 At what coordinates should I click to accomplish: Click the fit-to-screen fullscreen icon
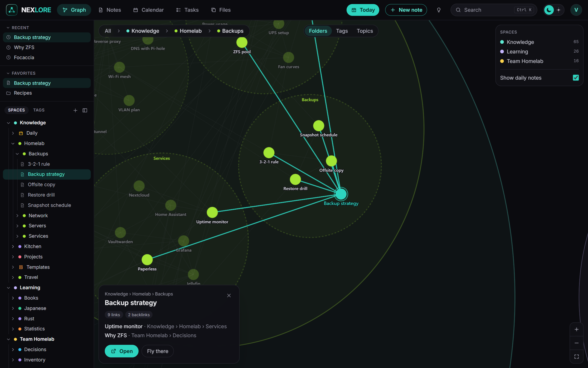pos(576,357)
